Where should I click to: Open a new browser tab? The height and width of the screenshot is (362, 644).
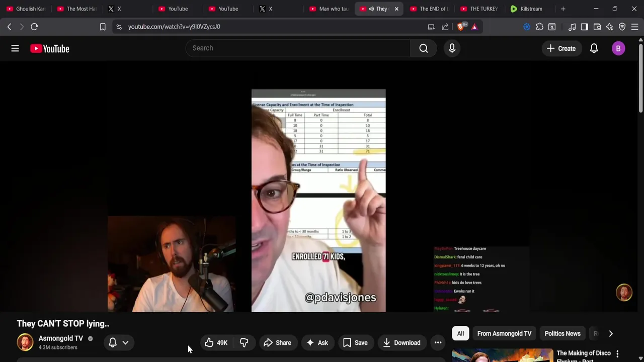tap(563, 9)
